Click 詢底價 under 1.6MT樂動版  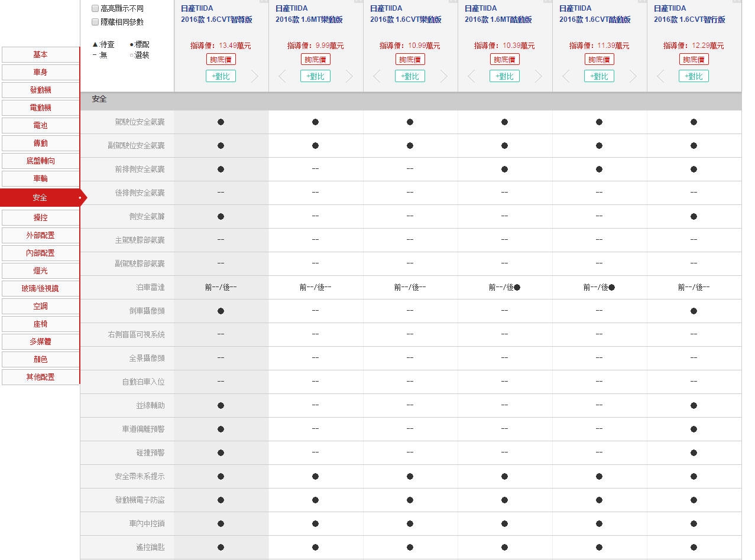pyautogui.click(x=315, y=59)
